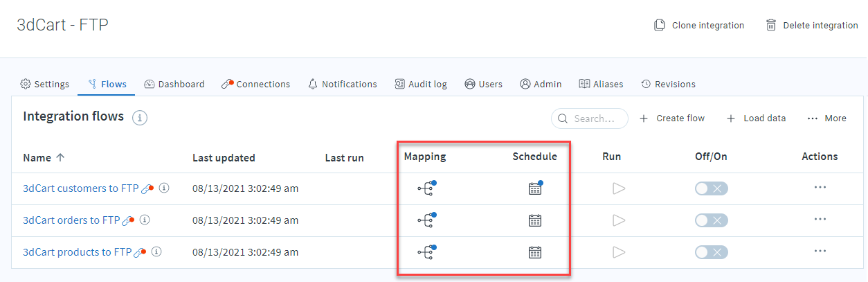Screen dimensions: 868x282
Task: Open the Notifications tab
Action: pos(343,84)
